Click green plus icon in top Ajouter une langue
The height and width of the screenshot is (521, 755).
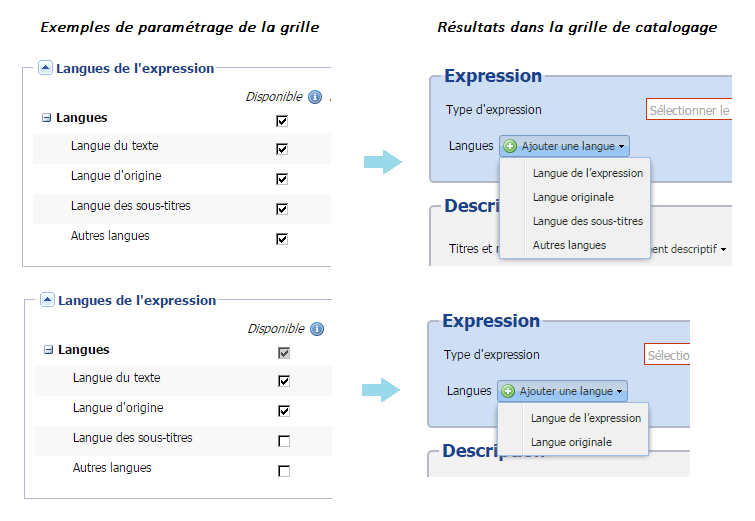(510, 146)
